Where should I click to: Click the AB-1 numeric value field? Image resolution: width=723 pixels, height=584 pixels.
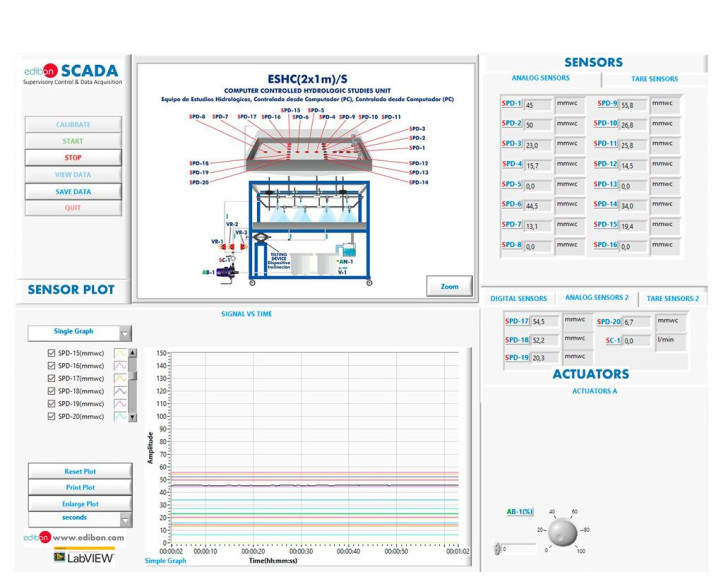pyautogui.click(x=518, y=549)
